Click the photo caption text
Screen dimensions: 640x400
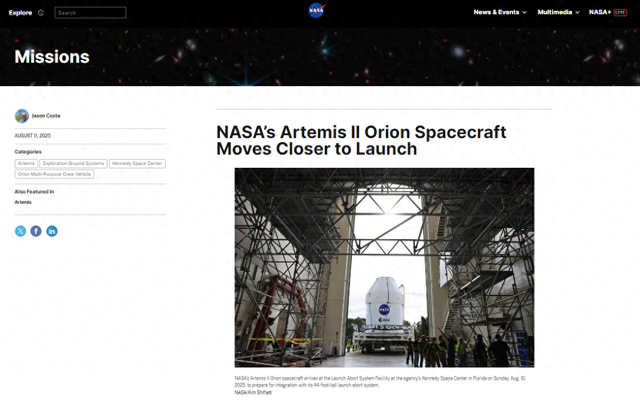pyautogui.click(x=380, y=382)
